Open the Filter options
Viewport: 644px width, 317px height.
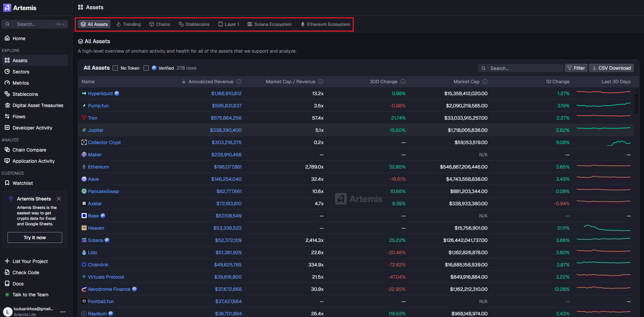[576, 68]
